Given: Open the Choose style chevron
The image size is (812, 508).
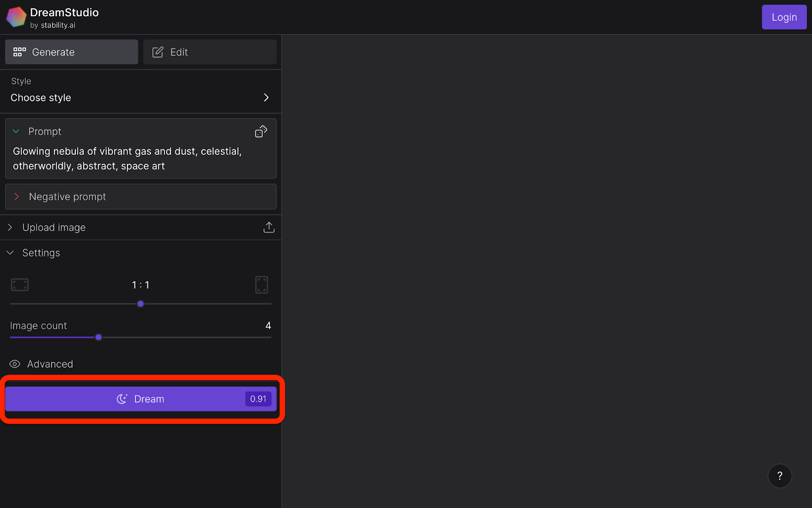Looking at the screenshot, I should 266,98.
